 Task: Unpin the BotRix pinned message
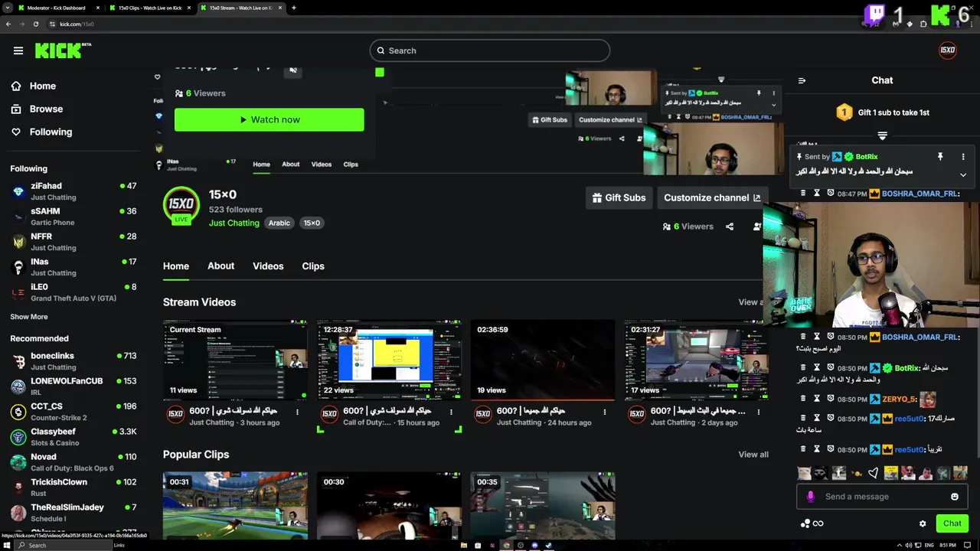click(940, 157)
